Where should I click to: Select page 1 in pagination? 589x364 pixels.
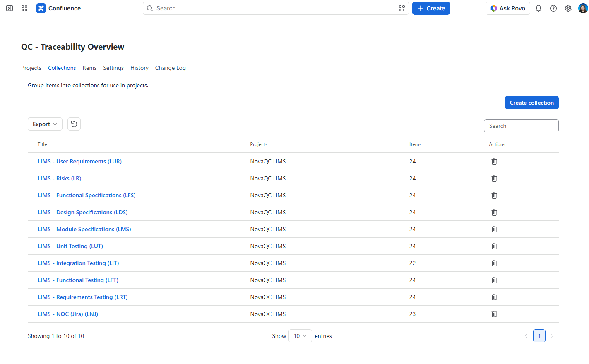pos(539,336)
